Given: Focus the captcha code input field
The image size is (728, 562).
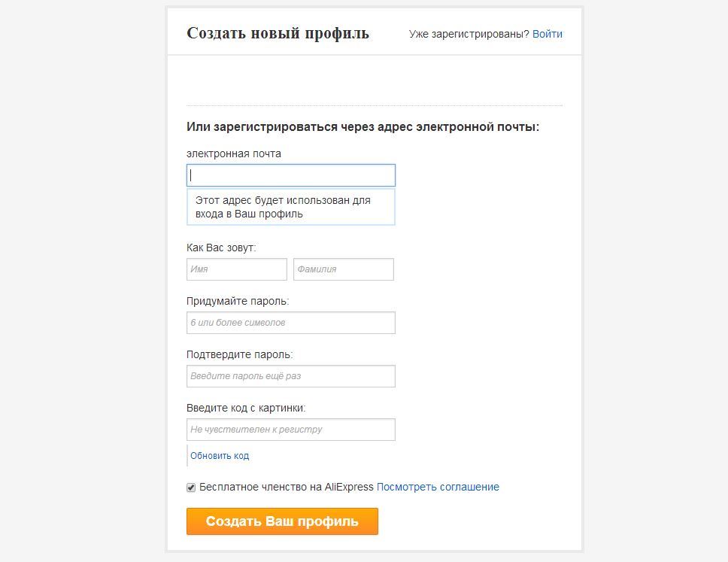Looking at the screenshot, I should 290,430.
